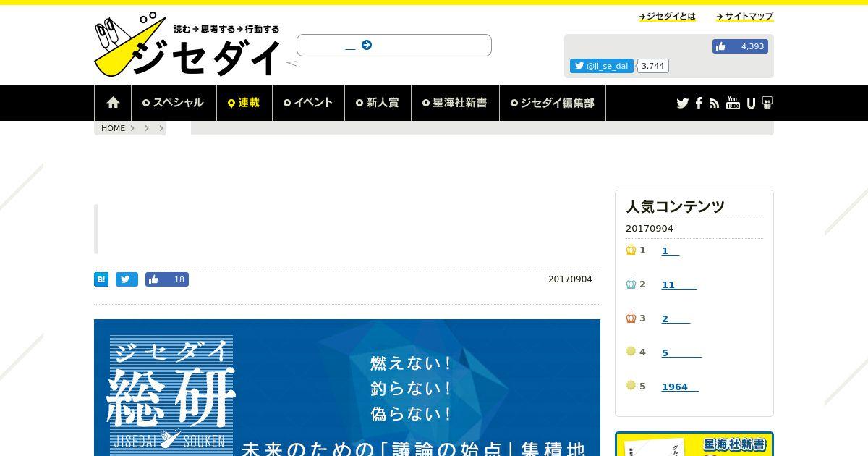Screen dimensions: 868x456
Task: Open the Twitter icon in black nav bar
Action: tap(682, 103)
